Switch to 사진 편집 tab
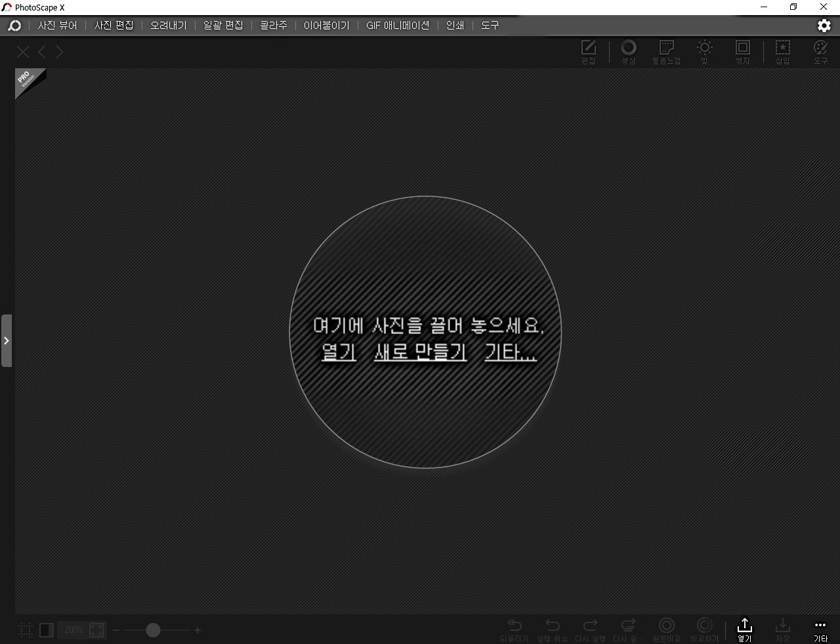The width and height of the screenshot is (840, 644). [114, 26]
